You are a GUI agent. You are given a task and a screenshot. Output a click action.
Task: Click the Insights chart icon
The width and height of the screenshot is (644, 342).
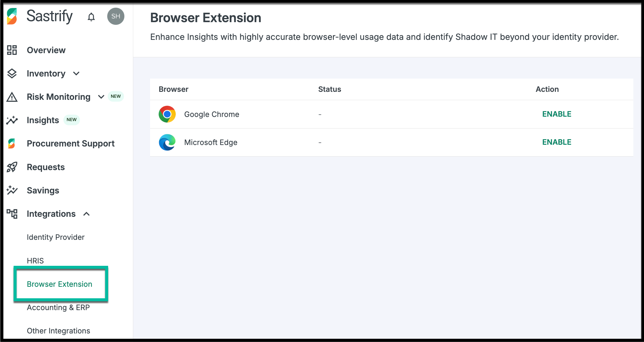(x=12, y=120)
